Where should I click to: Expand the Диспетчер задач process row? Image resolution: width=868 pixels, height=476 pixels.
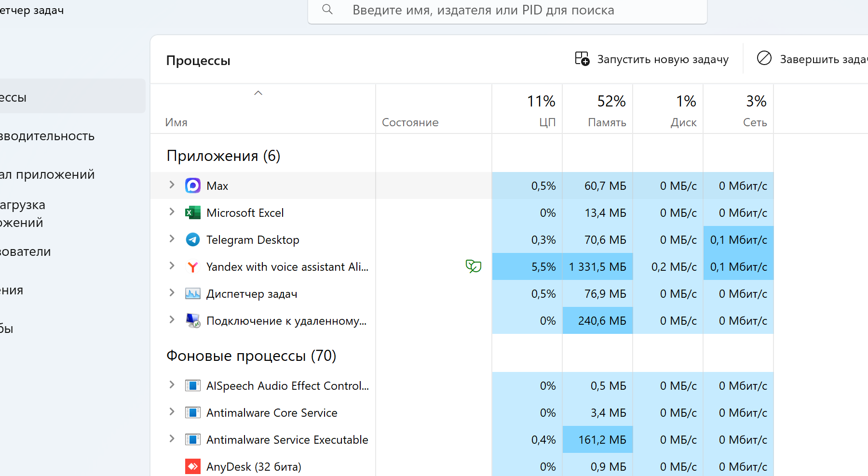(x=172, y=293)
